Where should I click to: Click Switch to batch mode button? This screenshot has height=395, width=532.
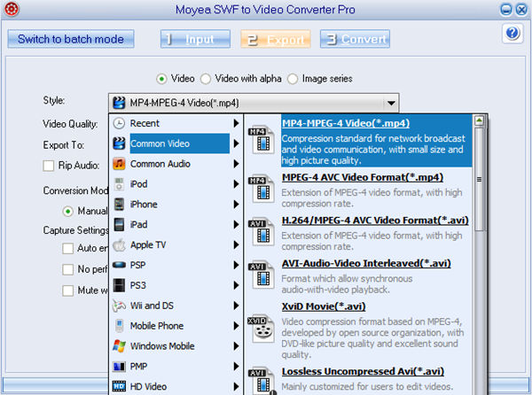point(71,39)
